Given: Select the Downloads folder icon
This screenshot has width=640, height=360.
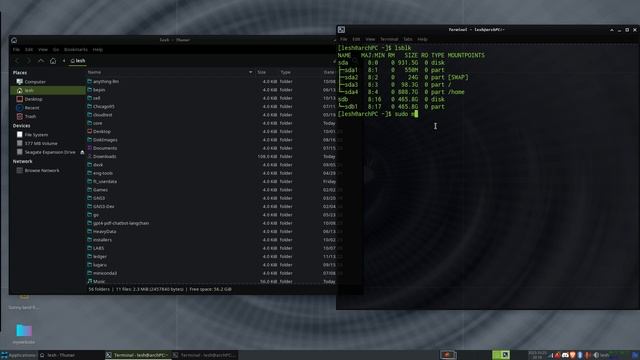Looking at the screenshot, I should [90, 156].
